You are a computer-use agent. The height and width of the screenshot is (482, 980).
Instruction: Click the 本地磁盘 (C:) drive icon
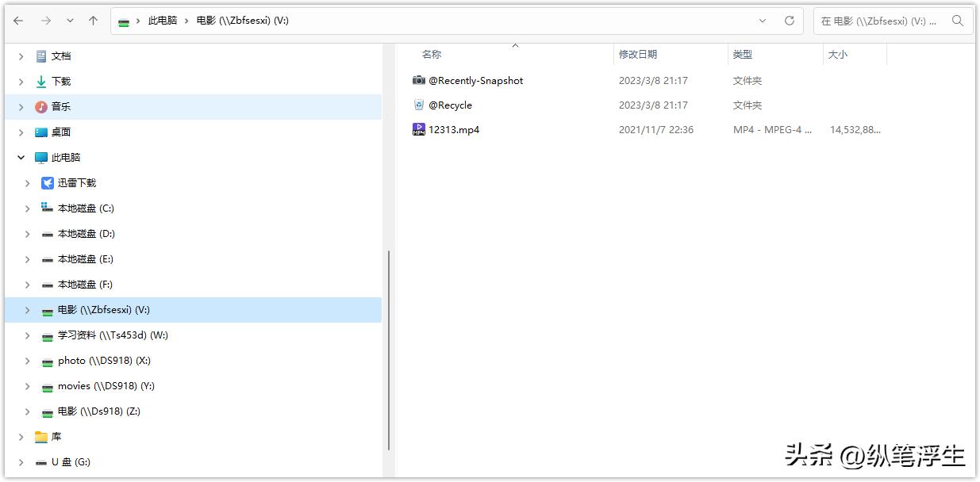point(48,208)
